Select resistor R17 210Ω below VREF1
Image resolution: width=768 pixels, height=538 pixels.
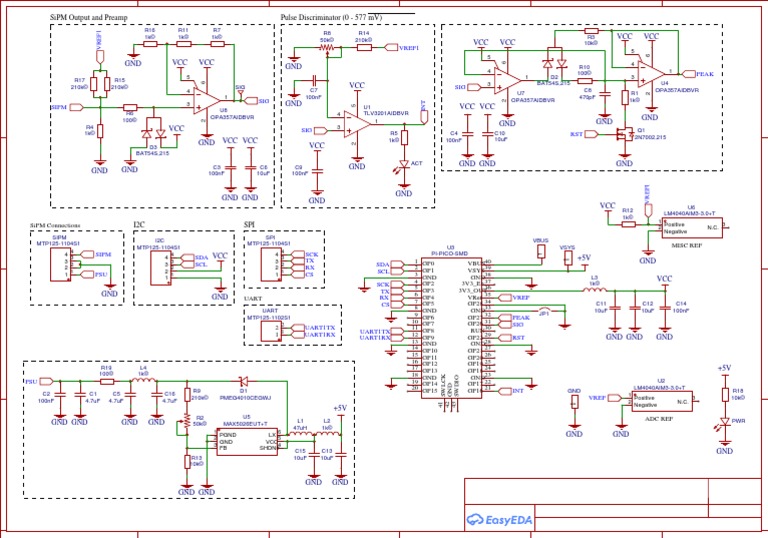94,84
